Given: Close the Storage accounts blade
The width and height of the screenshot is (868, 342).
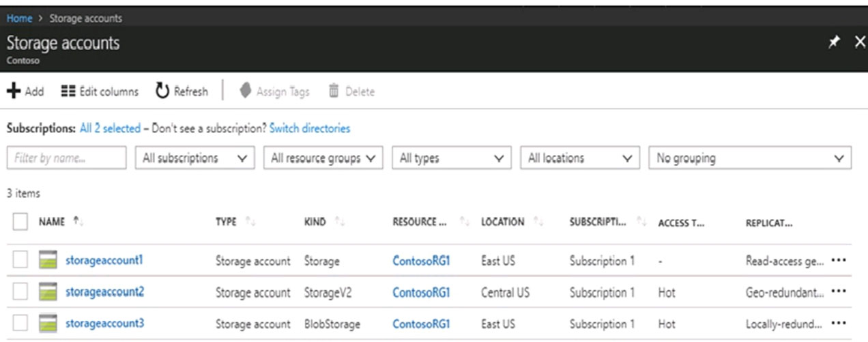Looking at the screenshot, I should tap(859, 42).
